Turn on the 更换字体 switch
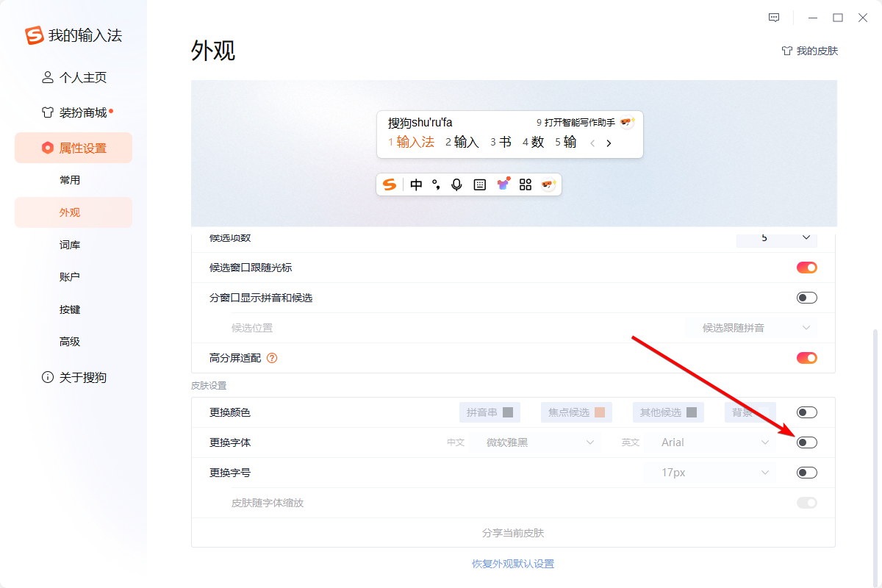Viewport: 882px width, 588px height. tap(806, 442)
